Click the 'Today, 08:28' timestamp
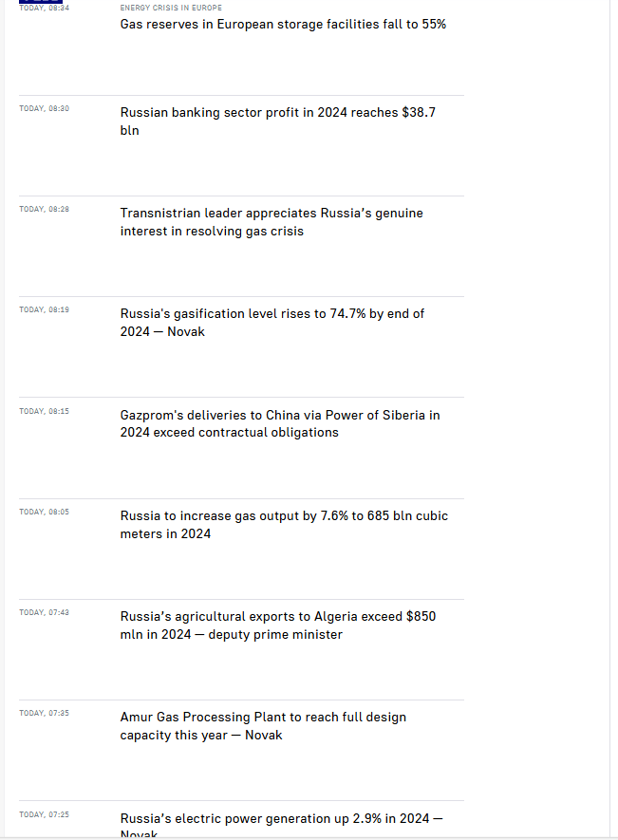 [x=44, y=209]
